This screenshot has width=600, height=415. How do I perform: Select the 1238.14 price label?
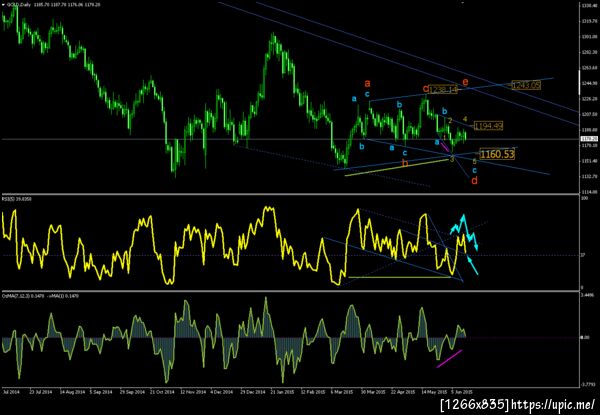point(443,90)
